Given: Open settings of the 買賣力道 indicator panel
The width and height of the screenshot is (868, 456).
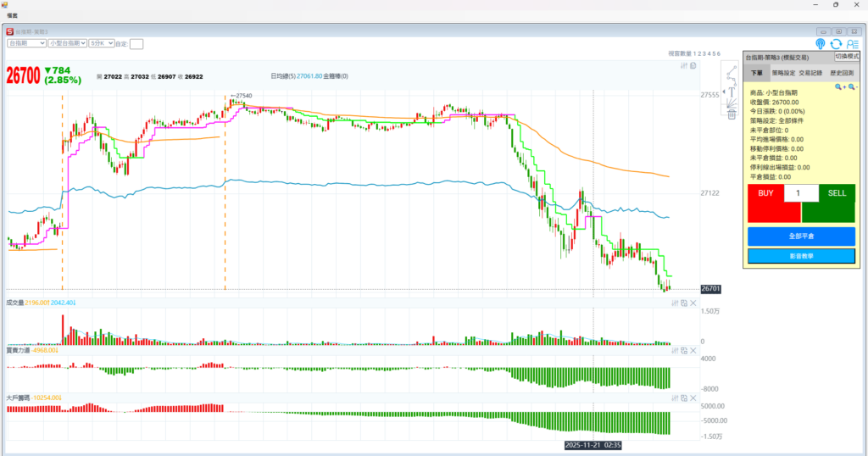Looking at the screenshot, I should 674,350.
